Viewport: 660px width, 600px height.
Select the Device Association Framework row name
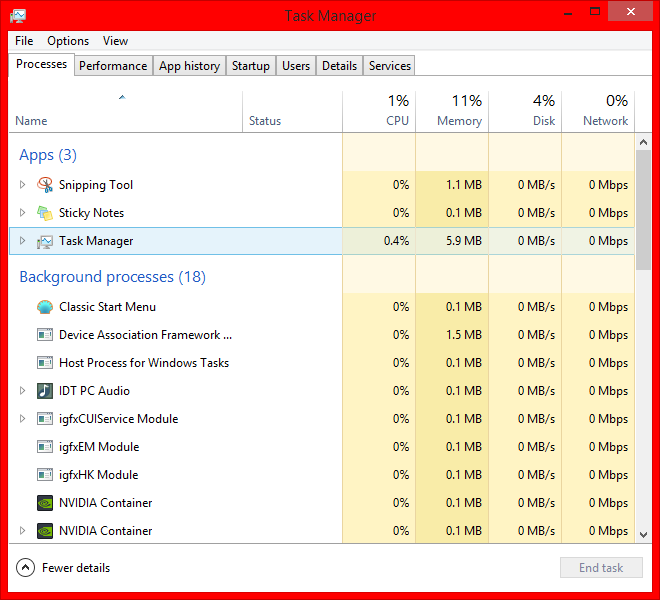tap(146, 335)
